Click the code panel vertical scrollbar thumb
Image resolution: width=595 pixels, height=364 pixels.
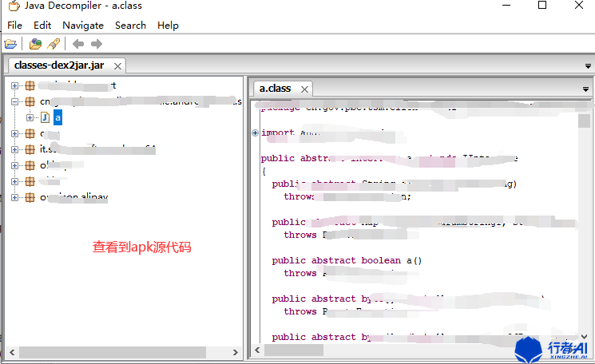[x=584, y=121]
